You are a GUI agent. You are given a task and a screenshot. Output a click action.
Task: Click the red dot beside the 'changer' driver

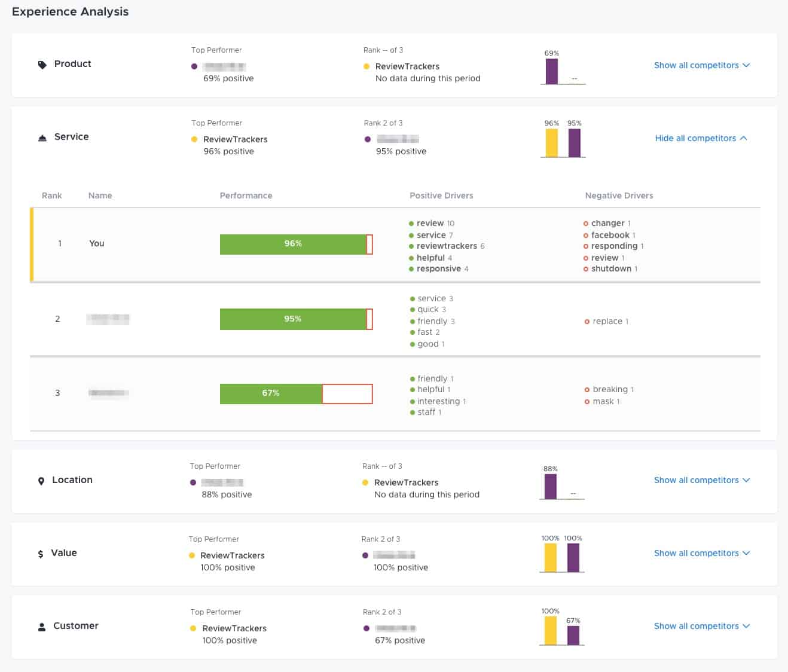[587, 223]
